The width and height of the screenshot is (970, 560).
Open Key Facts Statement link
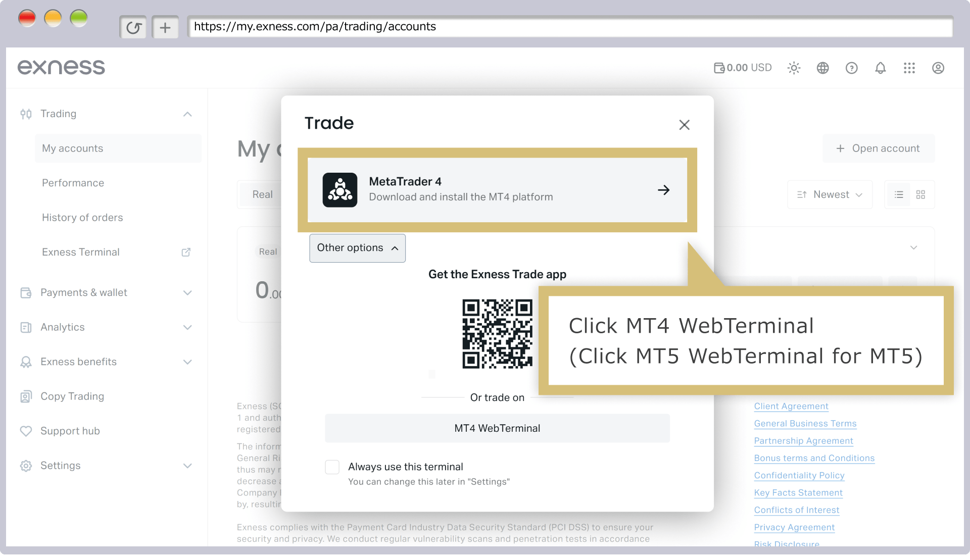tap(798, 493)
